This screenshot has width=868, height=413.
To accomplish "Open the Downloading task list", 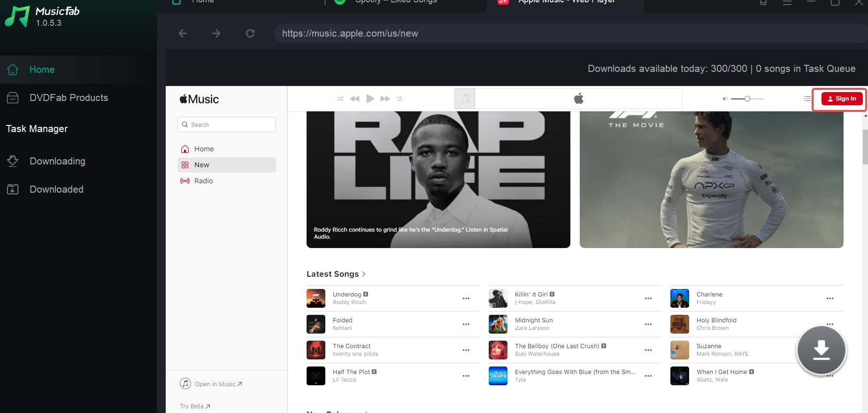I will [57, 161].
